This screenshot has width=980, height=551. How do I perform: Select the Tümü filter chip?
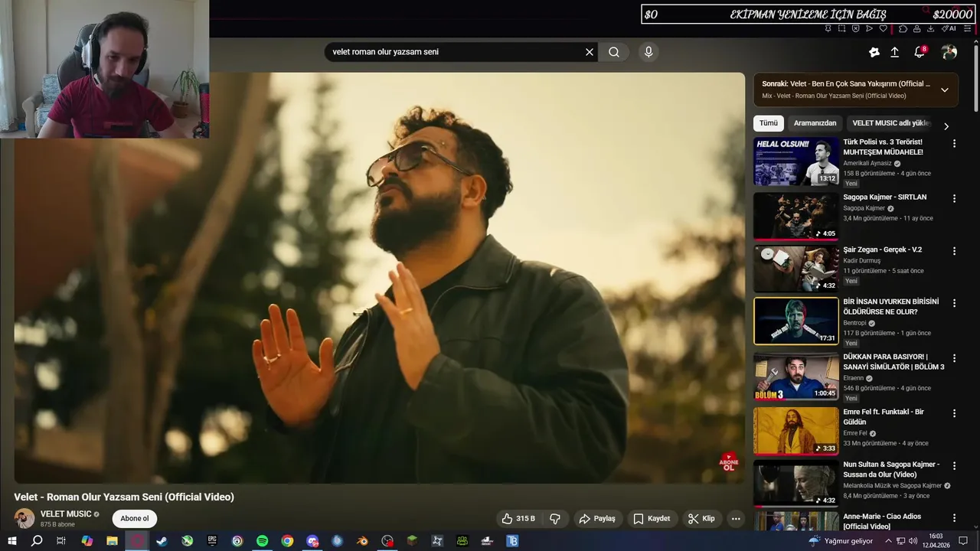[769, 123]
